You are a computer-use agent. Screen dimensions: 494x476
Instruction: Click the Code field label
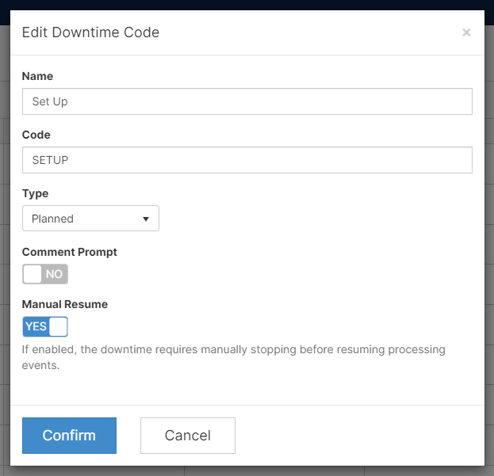click(x=36, y=135)
